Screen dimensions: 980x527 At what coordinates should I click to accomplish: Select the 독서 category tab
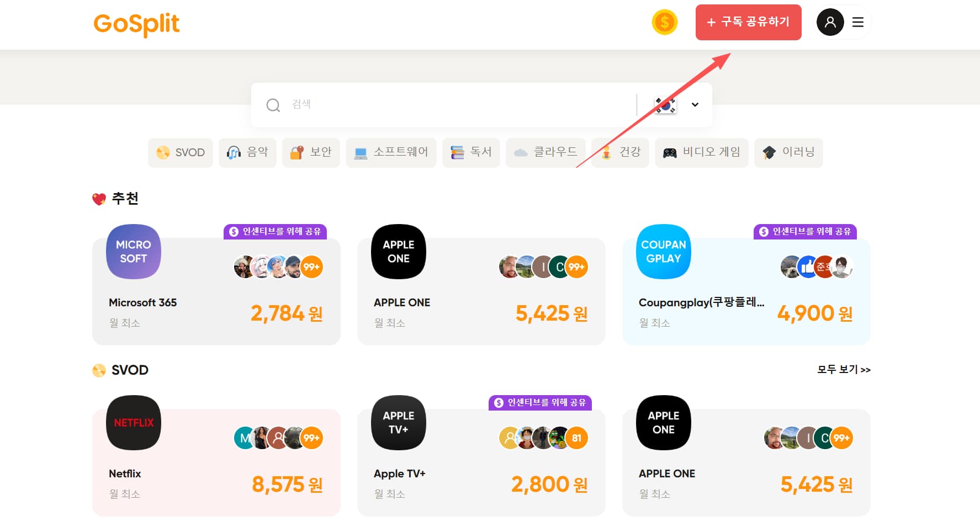471,152
